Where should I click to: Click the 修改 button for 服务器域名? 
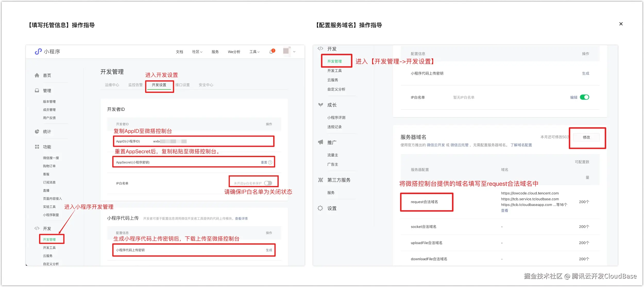586,137
